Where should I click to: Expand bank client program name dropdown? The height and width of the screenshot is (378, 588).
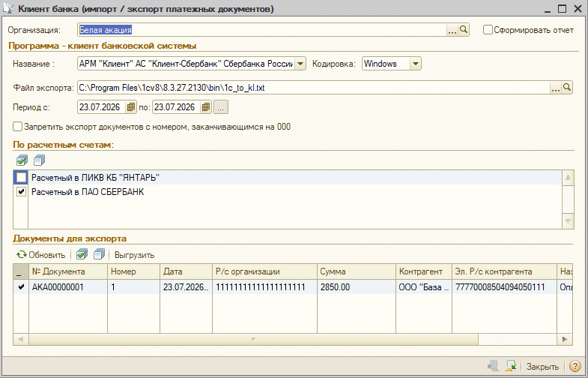click(x=300, y=64)
